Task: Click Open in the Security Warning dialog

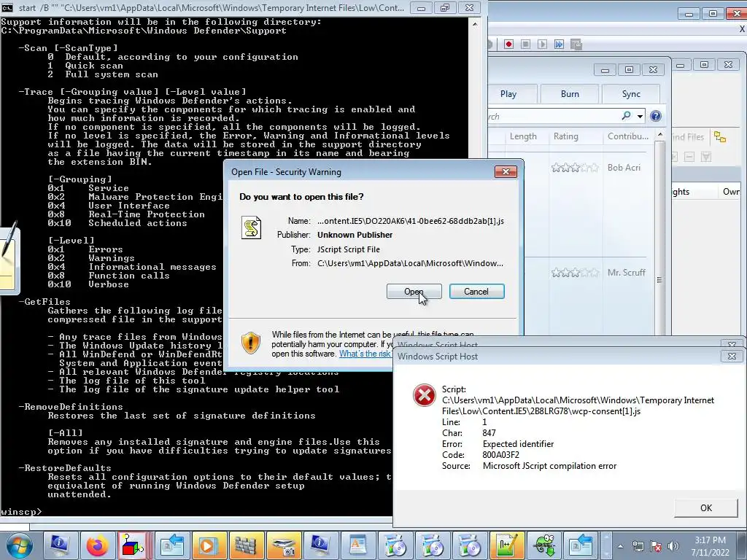Action: coord(414,292)
